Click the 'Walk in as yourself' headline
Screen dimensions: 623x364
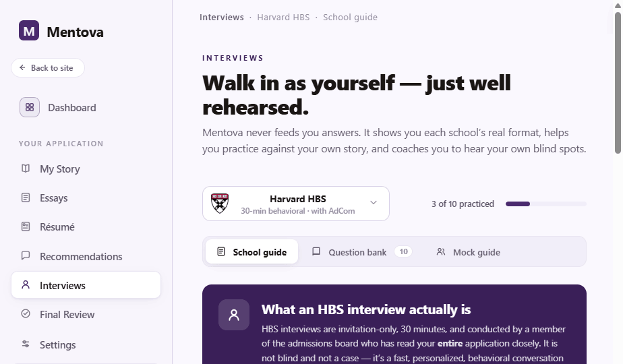(x=357, y=95)
